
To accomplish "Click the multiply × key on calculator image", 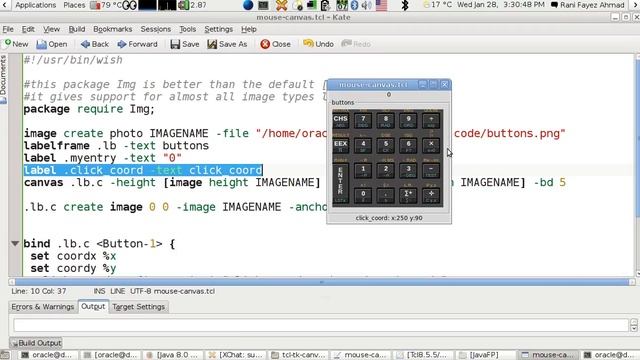I will tap(431, 145).
